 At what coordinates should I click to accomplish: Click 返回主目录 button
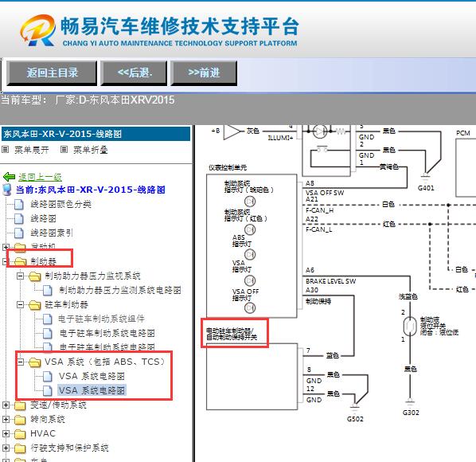pyautogui.click(x=52, y=73)
